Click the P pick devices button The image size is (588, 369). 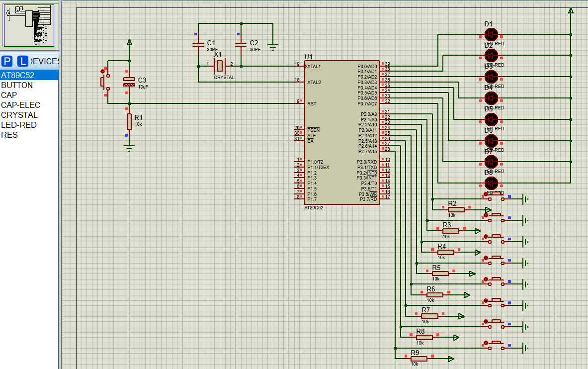pos(7,61)
